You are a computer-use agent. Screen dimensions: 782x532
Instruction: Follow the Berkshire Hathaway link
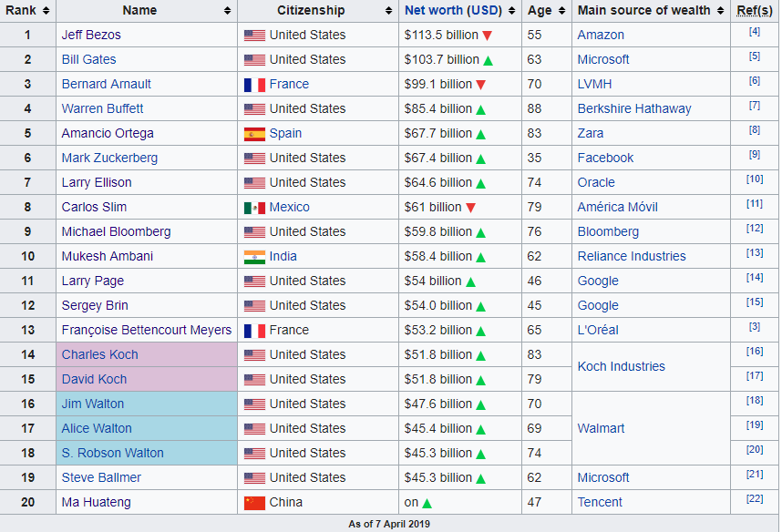(634, 108)
